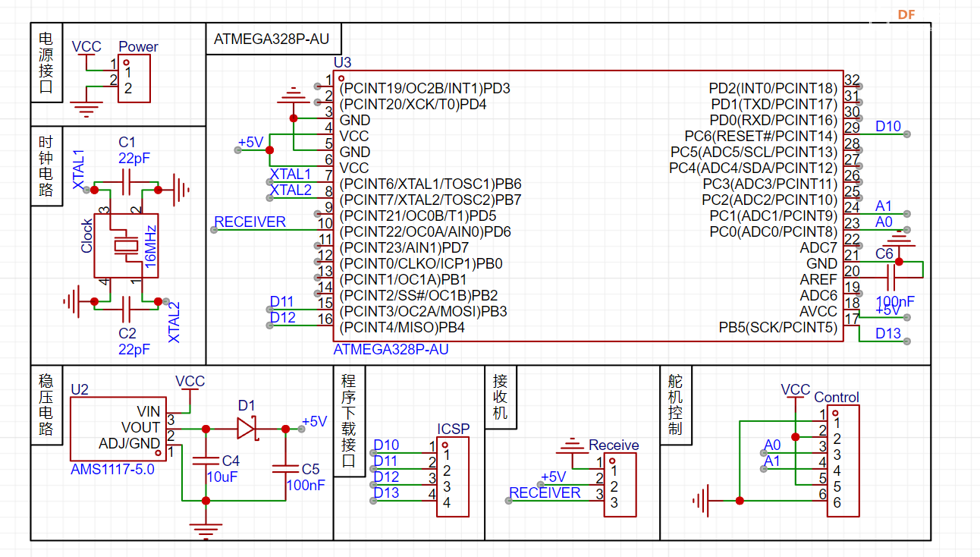Click the D12 net label at ICSP header
Screen dimensions: 980x557
386,477
